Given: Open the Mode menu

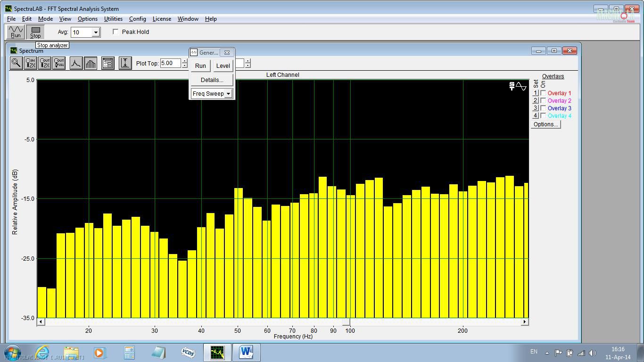Looking at the screenshot, I should click(x=45, y=19).
